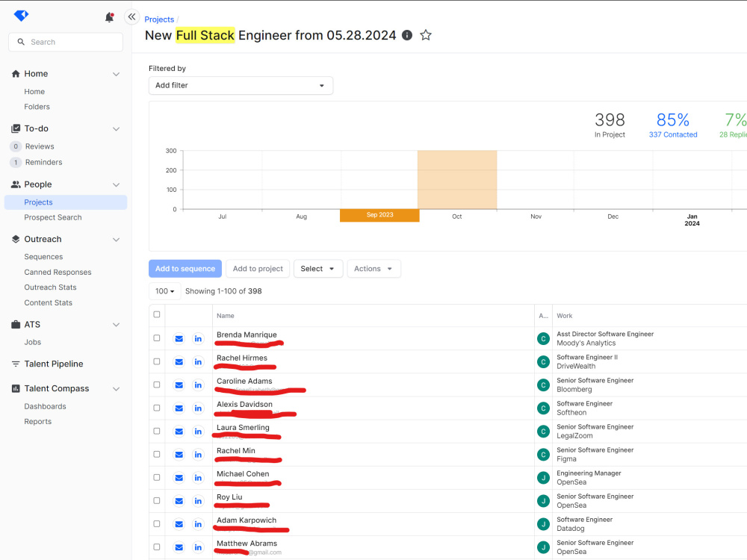Collapse the Home sidebar section
Screen dimensions: 747x560
116,74
